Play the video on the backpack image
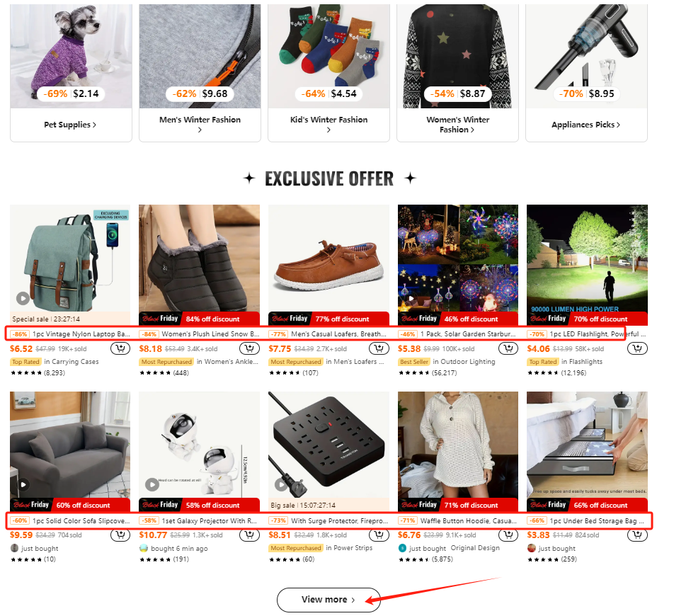This screenshot has width=674, height=616. [x=23, y=298]
